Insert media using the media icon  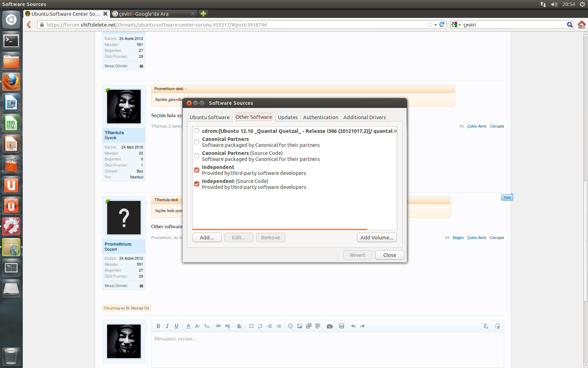click(309, 326)
